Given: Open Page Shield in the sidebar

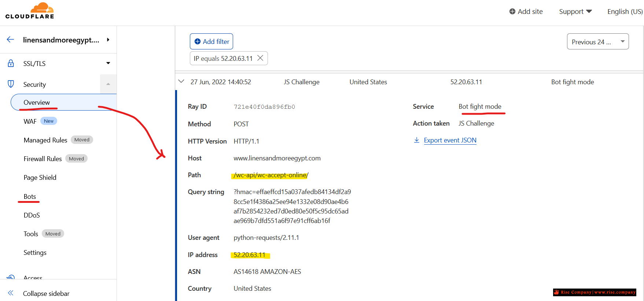Looking at the screenshot, I should click(40, 178).
